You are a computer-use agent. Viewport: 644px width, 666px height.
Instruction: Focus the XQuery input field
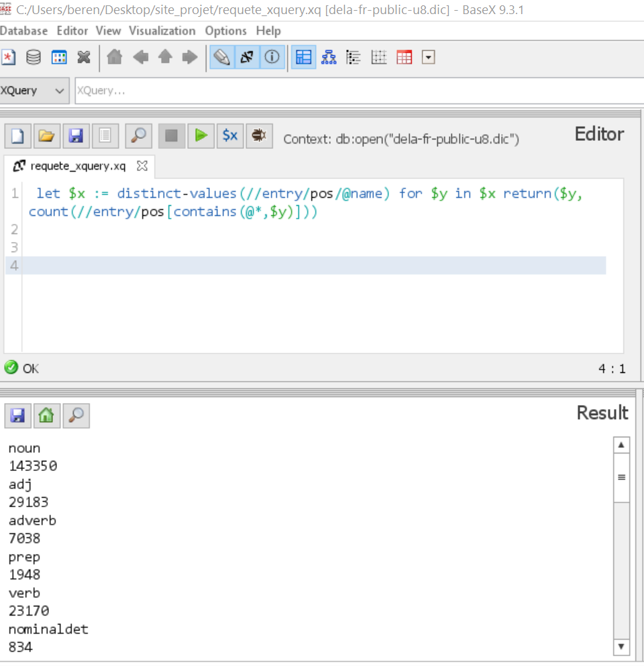(x=360, y=91)
